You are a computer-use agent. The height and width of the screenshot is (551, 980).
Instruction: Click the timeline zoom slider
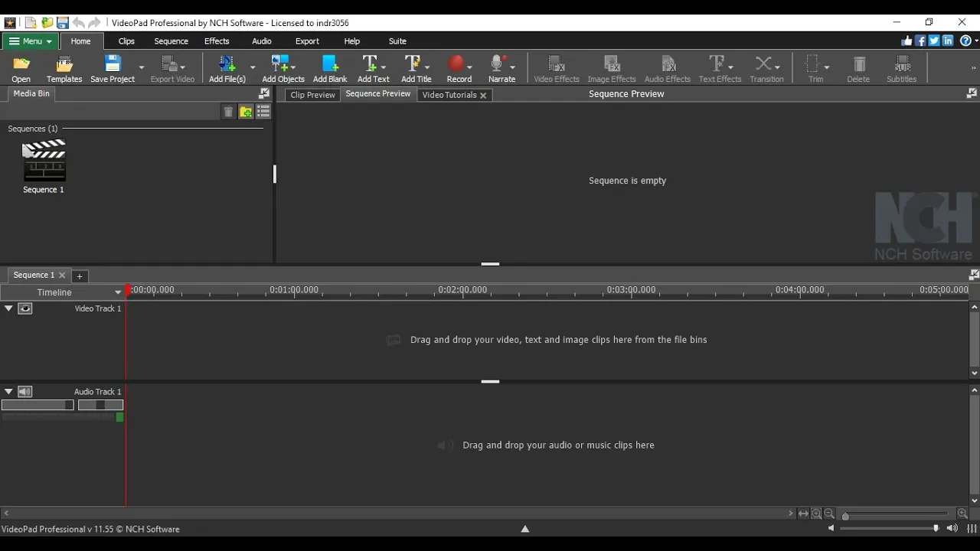(897, 515)
